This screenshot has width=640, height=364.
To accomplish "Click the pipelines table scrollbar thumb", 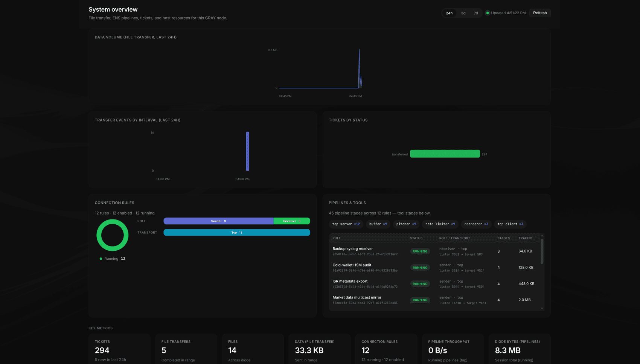I will click(x=542, y=251).
